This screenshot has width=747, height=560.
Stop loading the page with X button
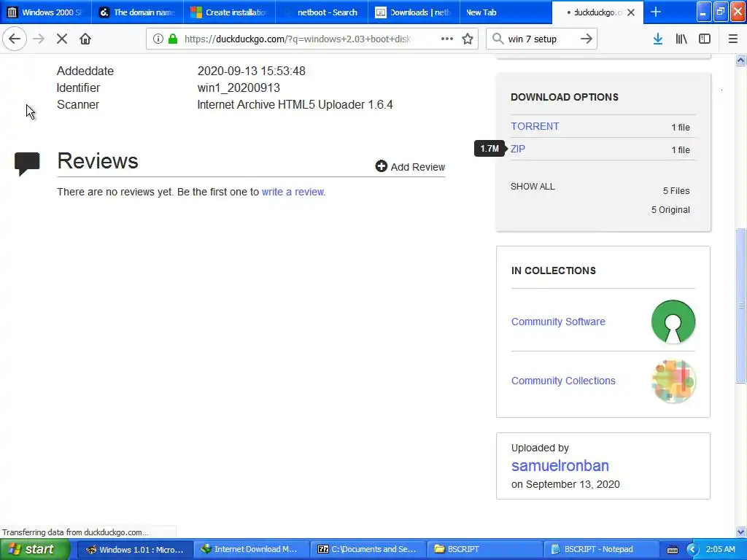(x=62, y=39)
